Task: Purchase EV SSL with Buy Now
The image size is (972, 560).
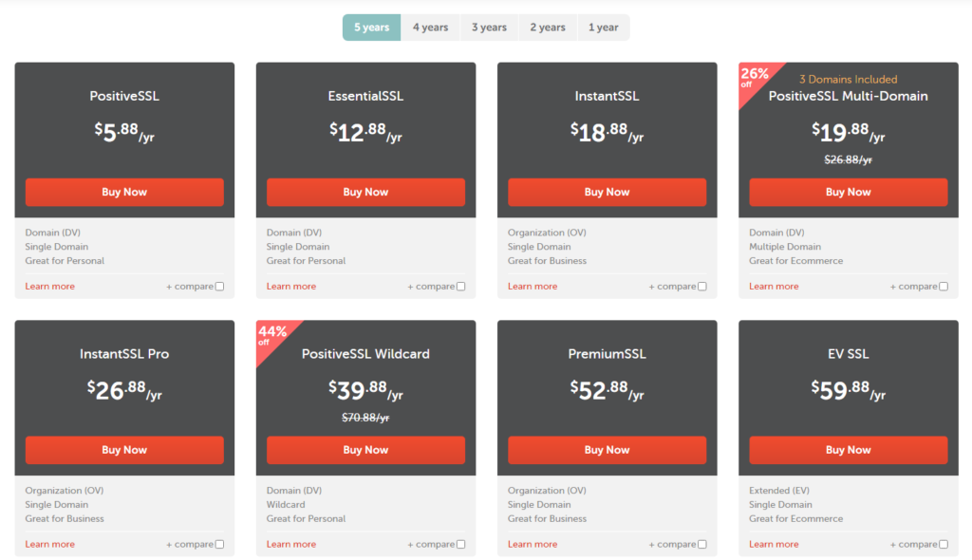Action: pos(848,450)
